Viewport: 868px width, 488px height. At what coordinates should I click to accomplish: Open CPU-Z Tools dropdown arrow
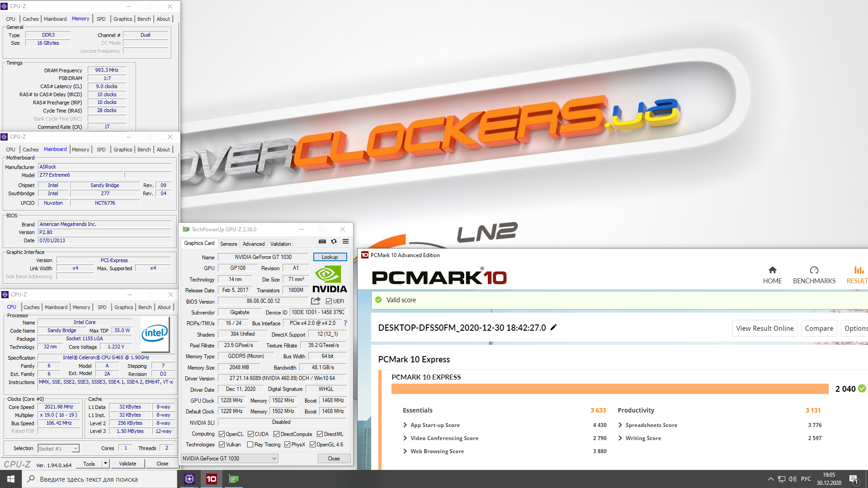(105, 464)
